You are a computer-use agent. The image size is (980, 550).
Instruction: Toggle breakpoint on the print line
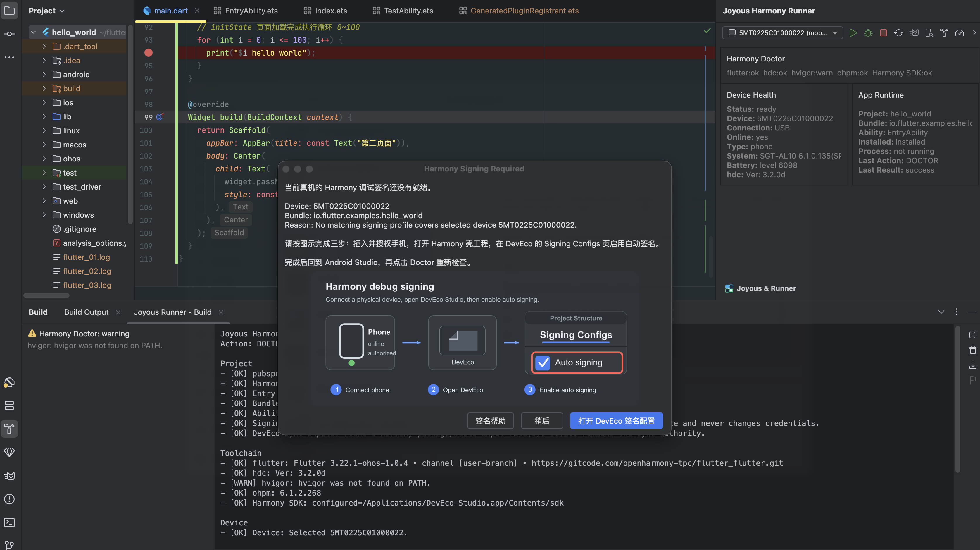coord(148,53)
